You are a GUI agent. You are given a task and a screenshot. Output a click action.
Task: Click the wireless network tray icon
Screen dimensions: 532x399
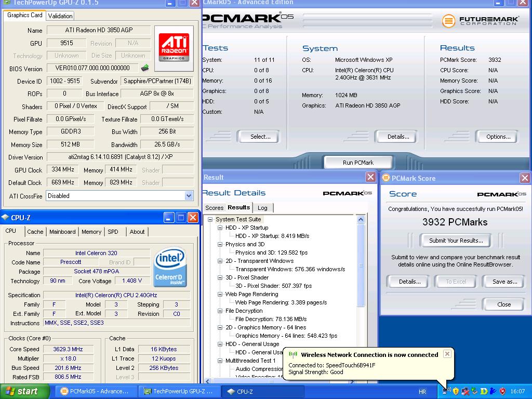(447, 391)
